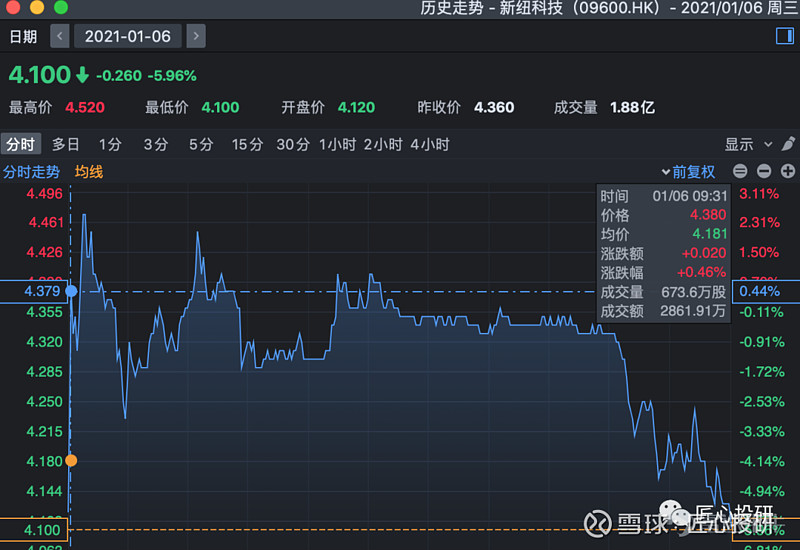Open the date field 2021-01-06

pyautogui.click(x=128, y=36)
